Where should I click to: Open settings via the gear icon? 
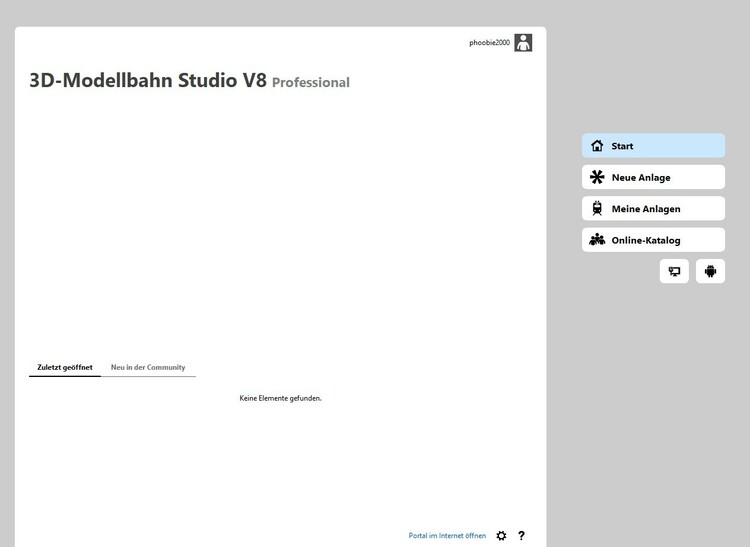pos(501,536)
